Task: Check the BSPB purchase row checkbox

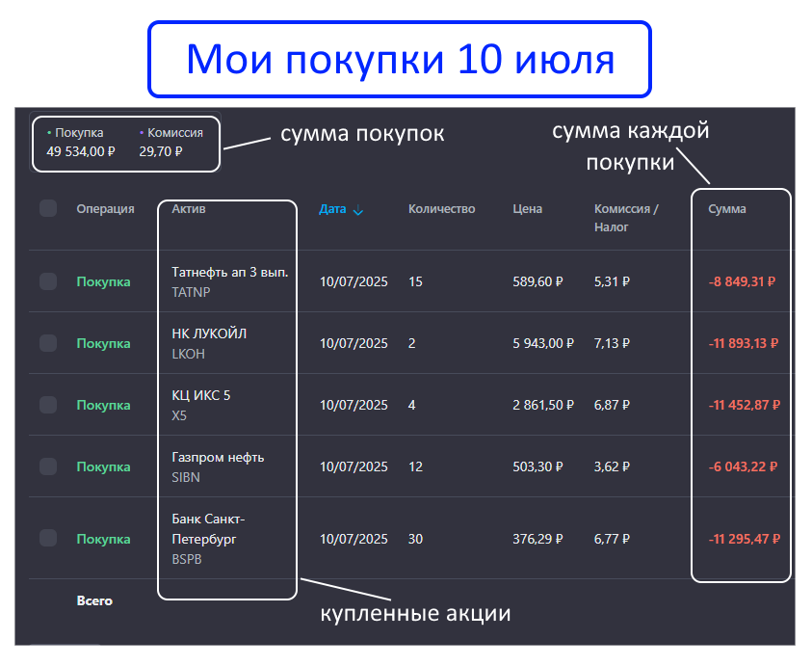Action: point(48,538)
